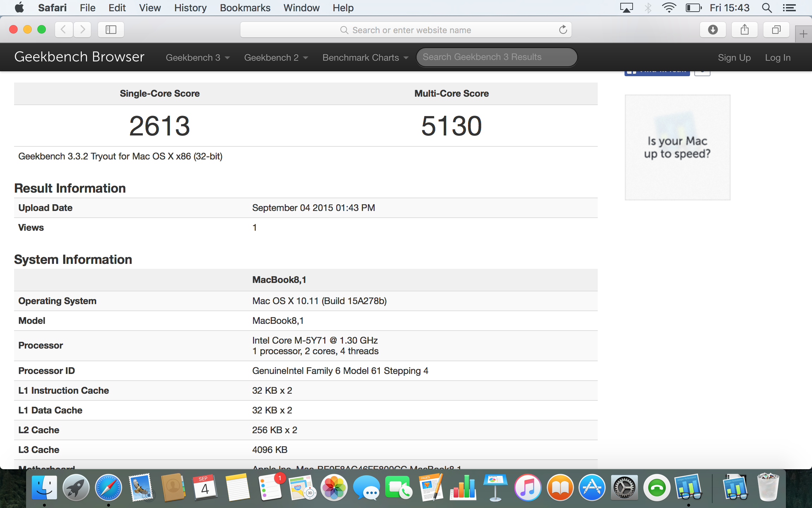Go forward with the Safari forward arrow
812x508 pixels.
(x=82, y=30)
